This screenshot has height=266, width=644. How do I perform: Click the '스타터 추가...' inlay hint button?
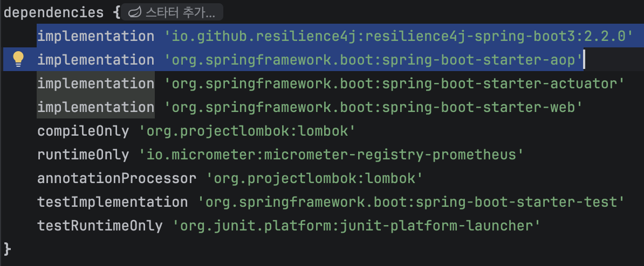tap(172, 12)
